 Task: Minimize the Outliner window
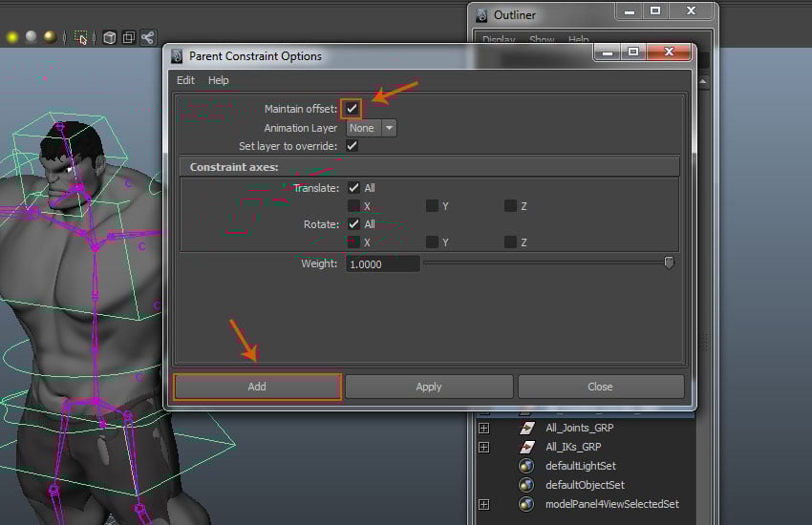point(630,11)
